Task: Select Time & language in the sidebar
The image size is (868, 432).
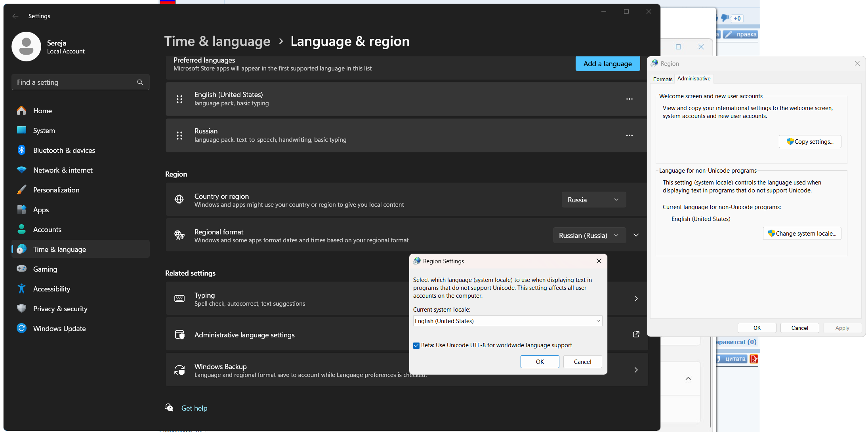Action: coord(80,249)
